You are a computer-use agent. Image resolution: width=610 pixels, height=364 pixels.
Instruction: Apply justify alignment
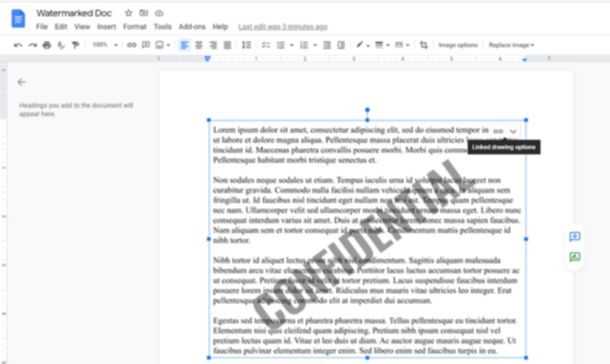pos(228,45)
